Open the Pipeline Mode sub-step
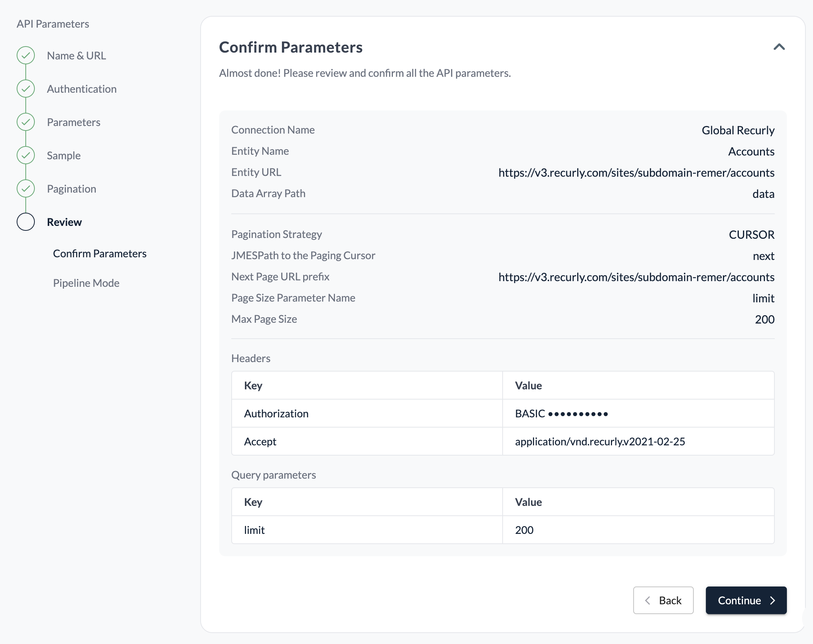Screen dimensions: 813x644 coord(86,283)
